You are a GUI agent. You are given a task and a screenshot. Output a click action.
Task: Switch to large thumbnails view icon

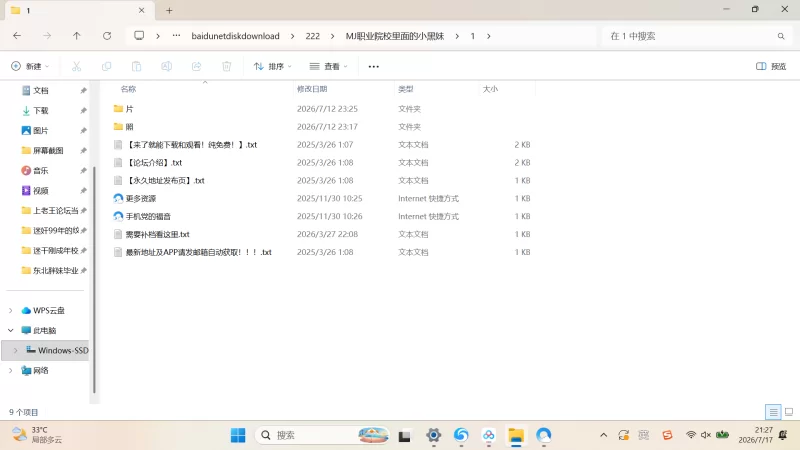[789, 412]
